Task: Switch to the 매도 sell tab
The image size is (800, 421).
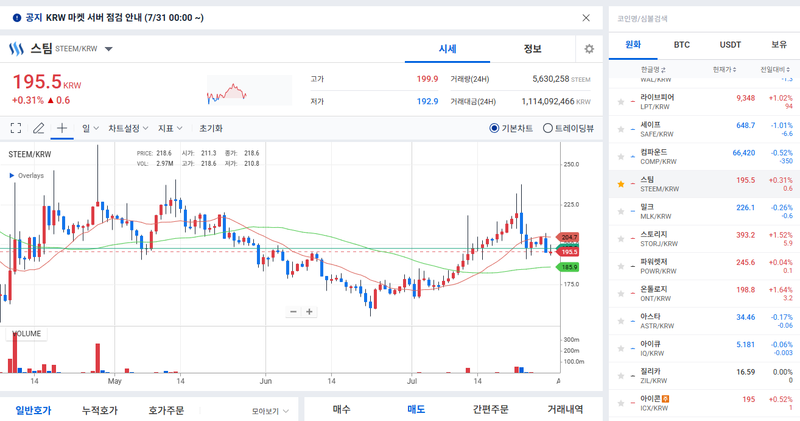Action: point(416,409)
